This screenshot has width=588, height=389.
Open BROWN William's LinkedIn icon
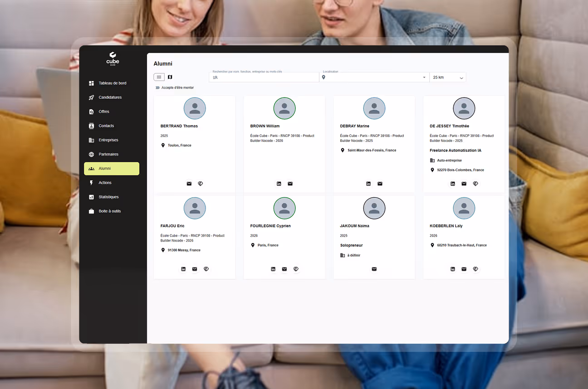click(279, 184)
